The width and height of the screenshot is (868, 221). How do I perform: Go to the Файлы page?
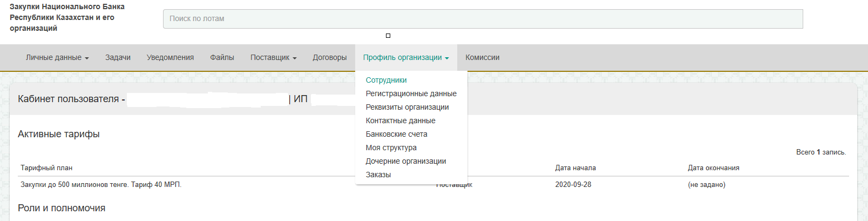click(x=222, y=58)
